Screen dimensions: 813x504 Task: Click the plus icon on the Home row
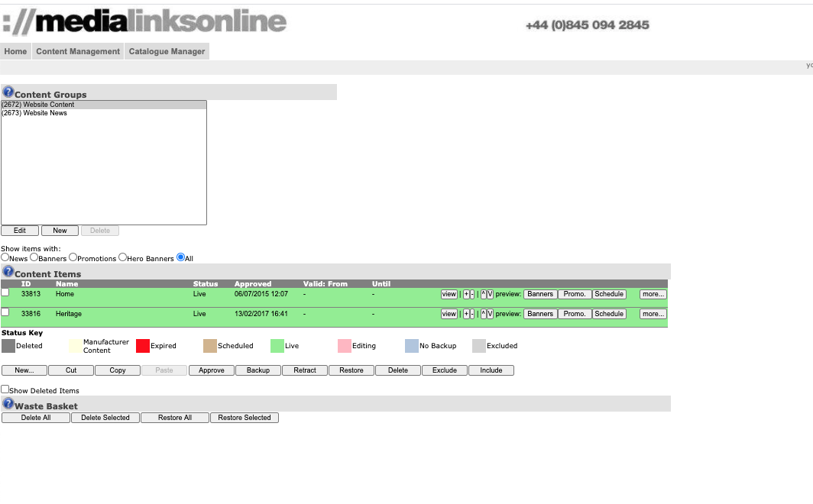click(466, 294)
